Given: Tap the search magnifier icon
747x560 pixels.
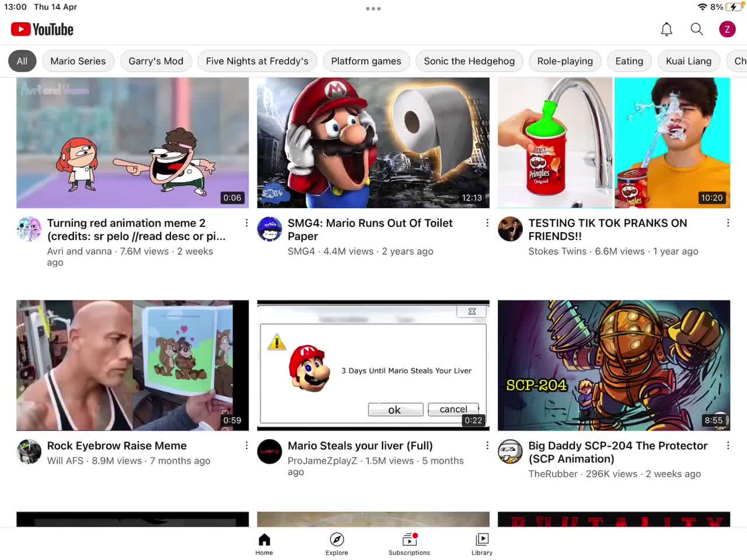Looking at the screenshot, I should pos(697,29).
